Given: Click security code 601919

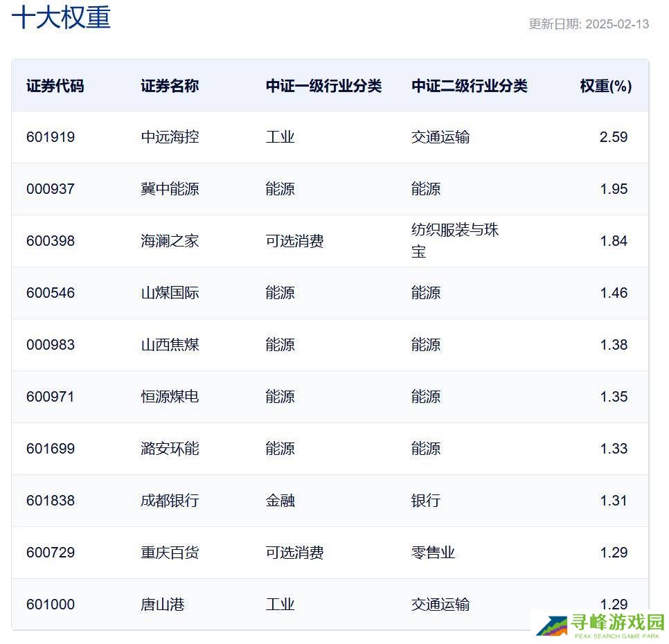Looking at the screenshot, I should click(51, 137).
